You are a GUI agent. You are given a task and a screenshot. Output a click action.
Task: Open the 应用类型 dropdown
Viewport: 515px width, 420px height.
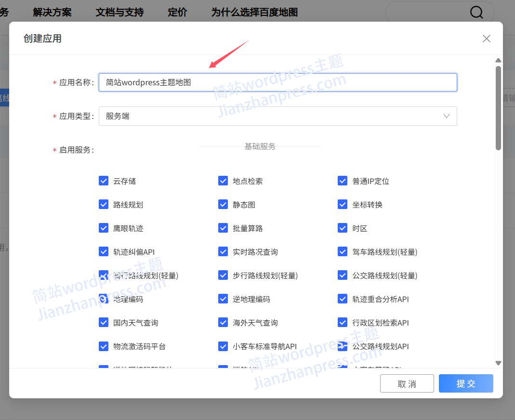[277, 116]
